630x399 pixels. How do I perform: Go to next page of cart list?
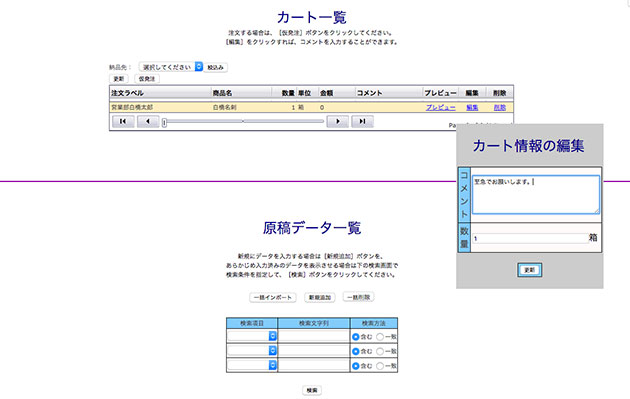338,121
